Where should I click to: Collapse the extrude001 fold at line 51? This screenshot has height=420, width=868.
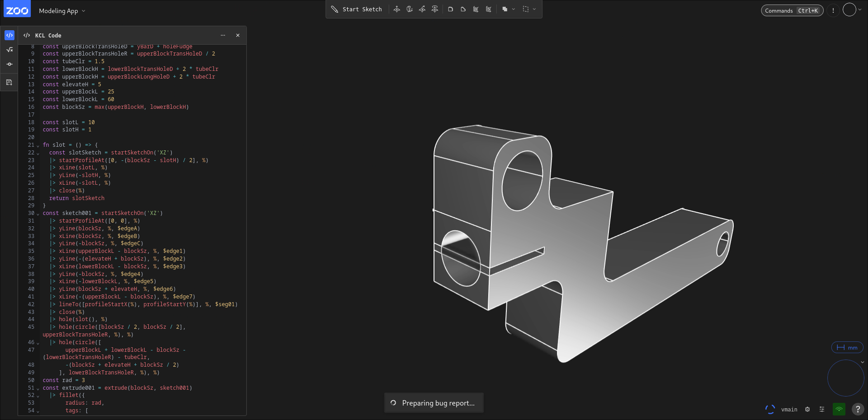tap(38, 388)
